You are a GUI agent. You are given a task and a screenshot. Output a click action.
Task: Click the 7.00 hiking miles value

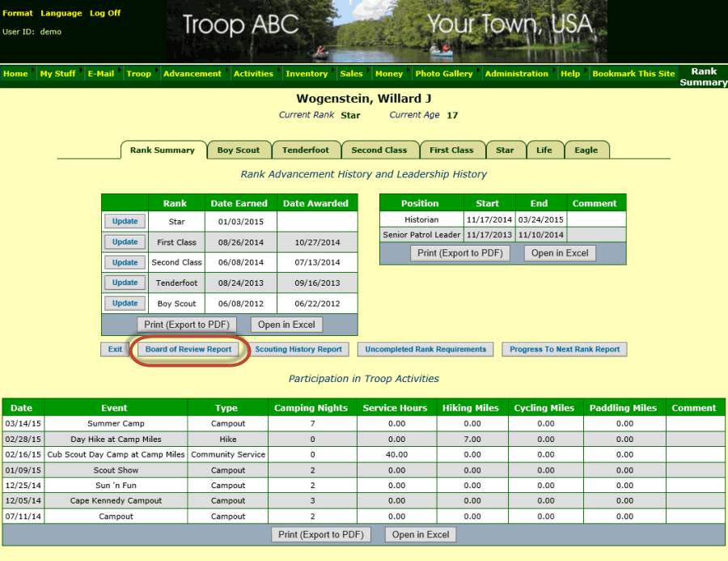(x=472, y=440)
